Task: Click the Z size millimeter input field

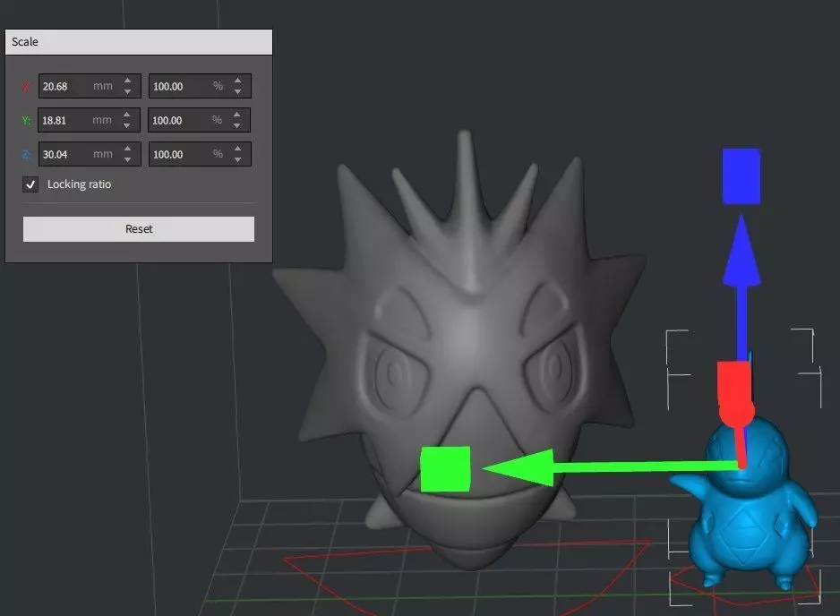Action: (90, 154)
